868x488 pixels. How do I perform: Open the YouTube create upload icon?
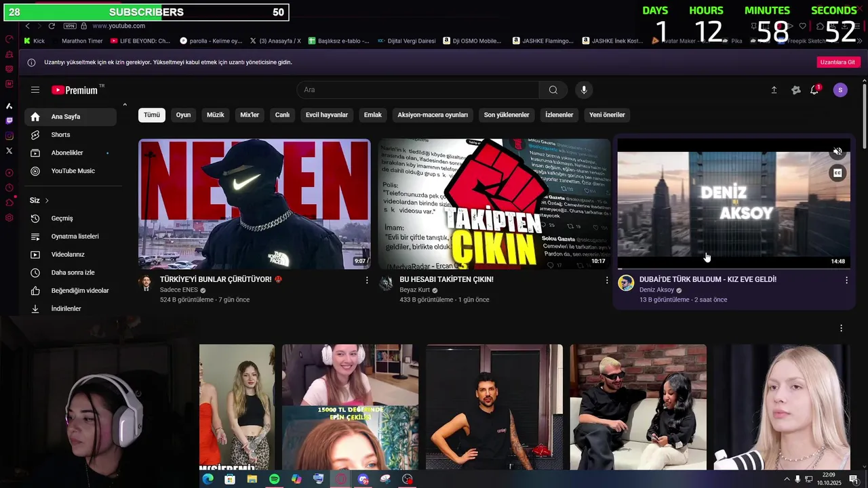(x=774, y=90)
